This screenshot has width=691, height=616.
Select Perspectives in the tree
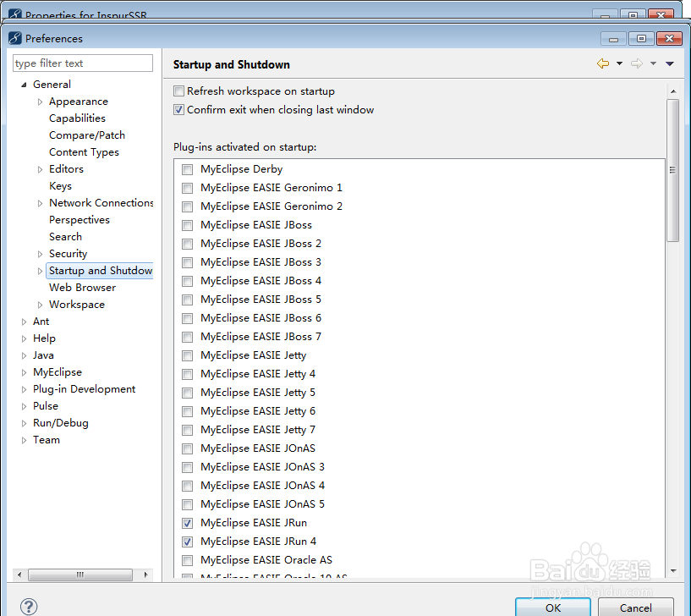(80, 220)
